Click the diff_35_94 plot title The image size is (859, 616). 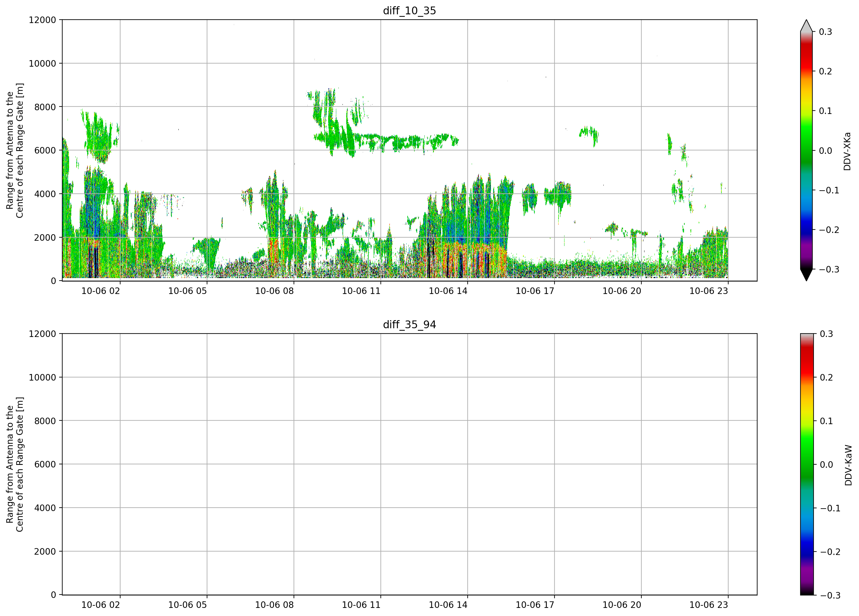(x=409, y=325)
